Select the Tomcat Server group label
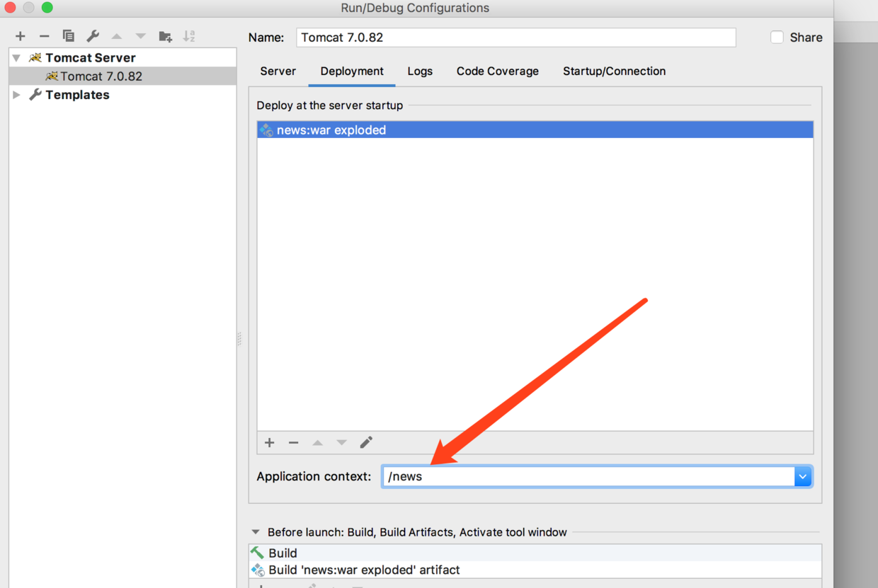This screenshot has width=878, height=588. click(91, 57)
